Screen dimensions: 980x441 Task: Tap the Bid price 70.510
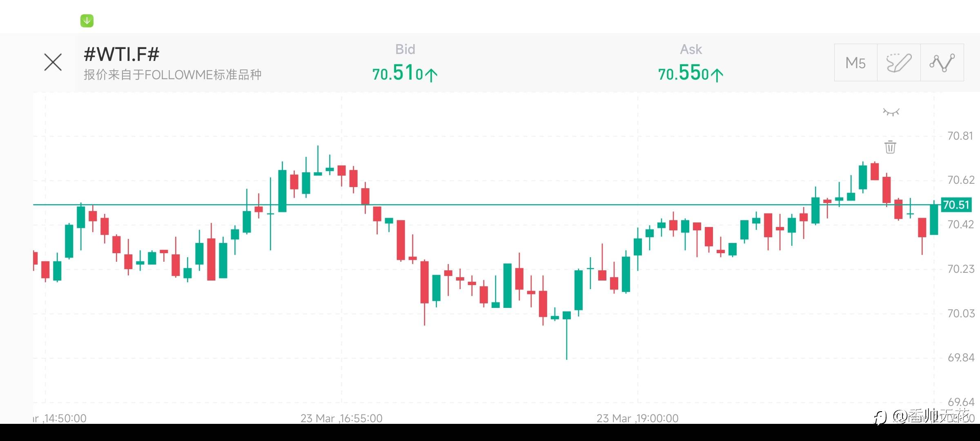398,73
